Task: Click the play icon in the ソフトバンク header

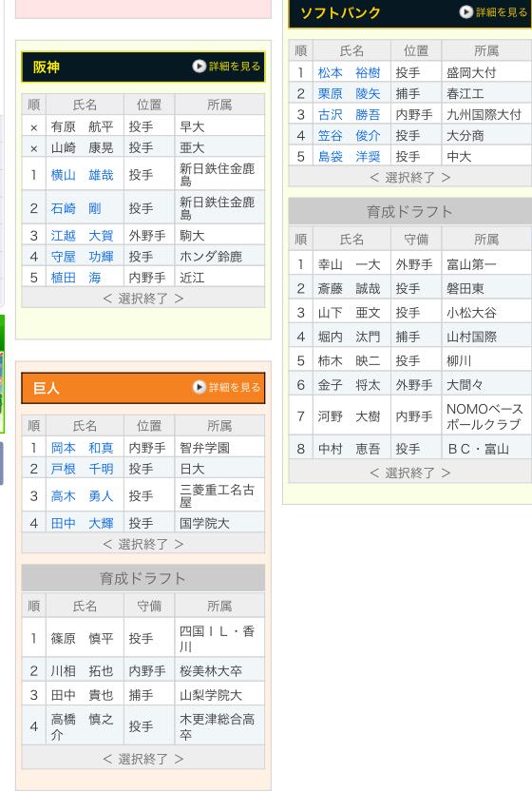Action: click(x=465, y=11)
